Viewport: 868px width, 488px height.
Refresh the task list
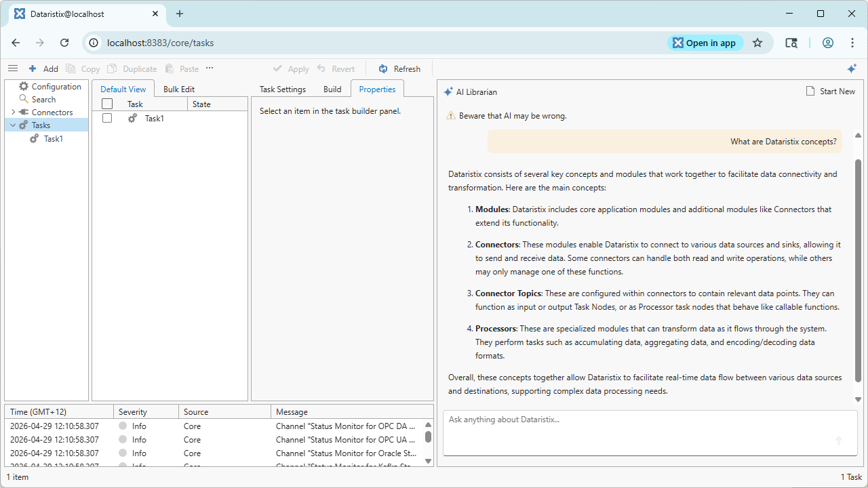point(399,68)
